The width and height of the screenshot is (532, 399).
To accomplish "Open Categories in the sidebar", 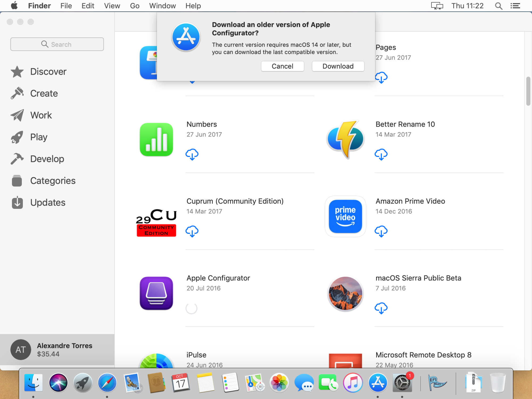I will click(43, 181).
